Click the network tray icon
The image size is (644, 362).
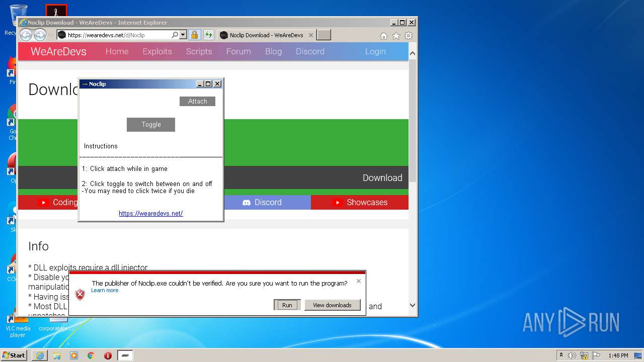(x=584, y=355)
